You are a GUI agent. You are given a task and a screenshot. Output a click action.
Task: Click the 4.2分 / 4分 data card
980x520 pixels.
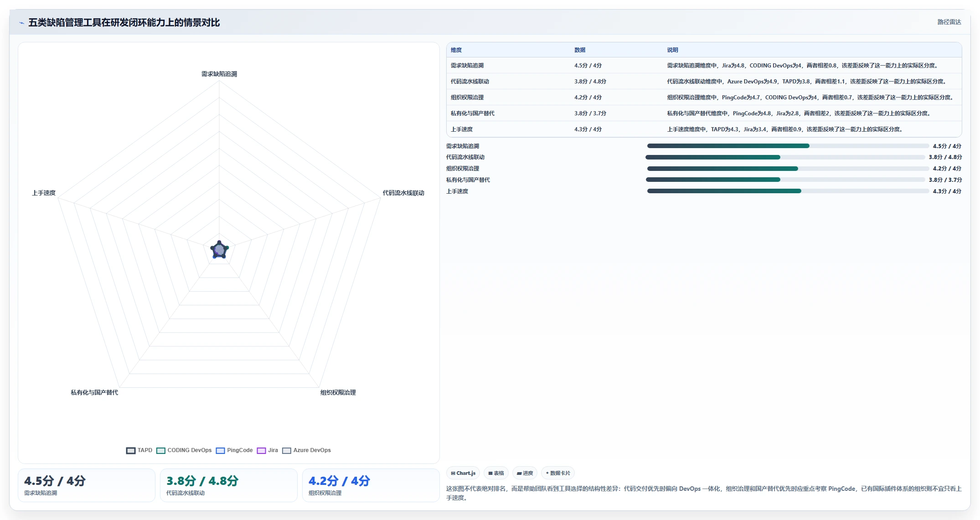coord(371,485)
